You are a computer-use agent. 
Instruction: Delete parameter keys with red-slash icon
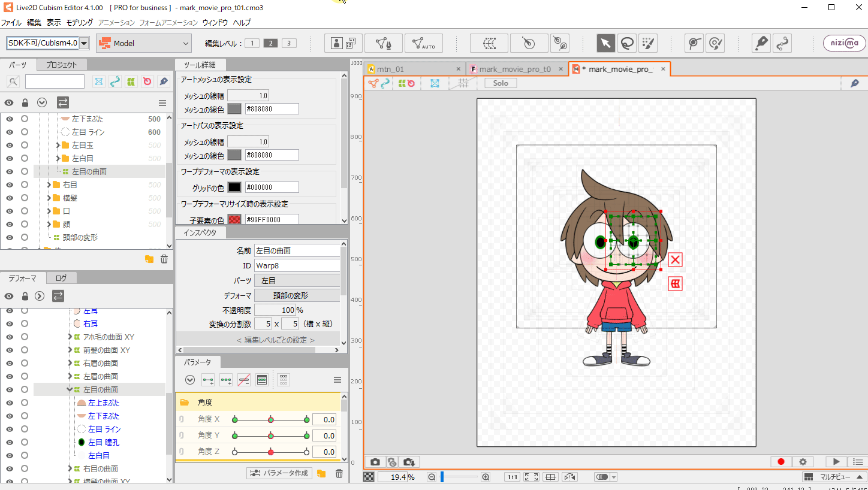pos(244,380)
